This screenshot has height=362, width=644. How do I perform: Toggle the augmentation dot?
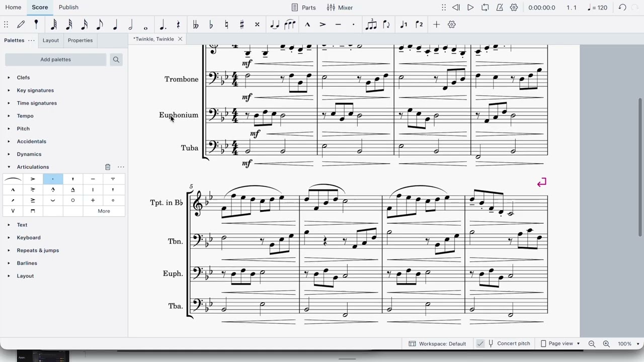point(163,25)
